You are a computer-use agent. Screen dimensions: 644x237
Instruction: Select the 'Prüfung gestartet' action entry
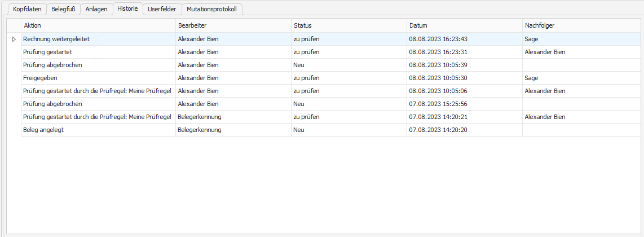tap(47, 52)
